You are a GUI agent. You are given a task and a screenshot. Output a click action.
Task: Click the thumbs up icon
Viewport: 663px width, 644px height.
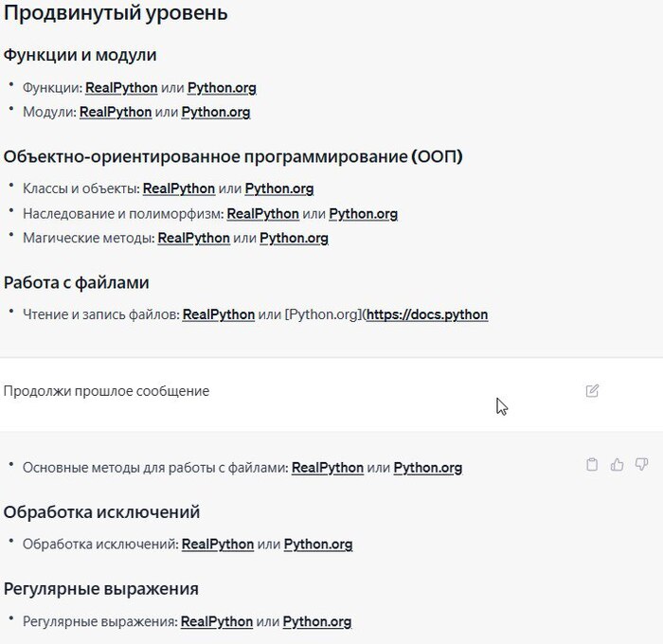point(617,464)
